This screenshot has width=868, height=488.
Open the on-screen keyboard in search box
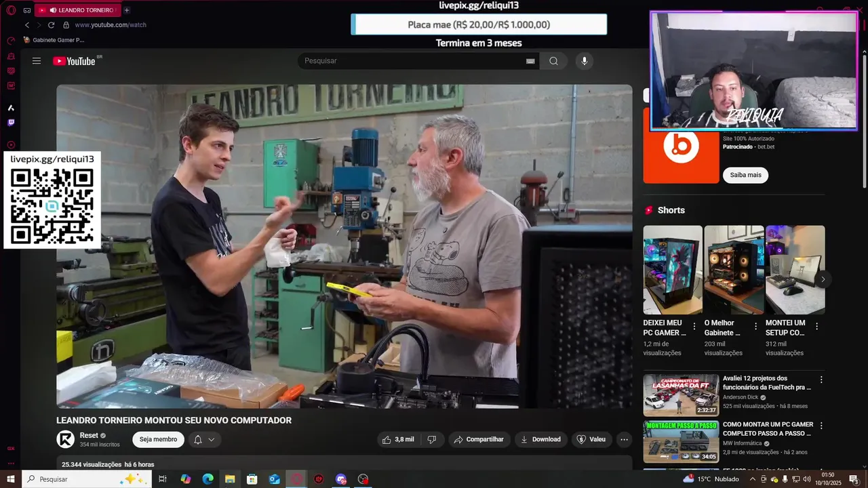[x=530, y=61]
